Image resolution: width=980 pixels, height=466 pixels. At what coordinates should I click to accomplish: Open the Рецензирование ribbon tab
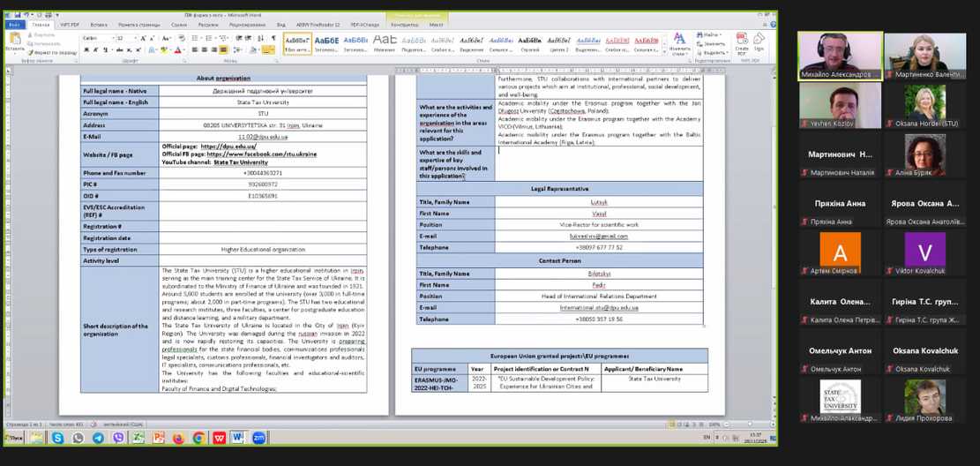point(247,26)
